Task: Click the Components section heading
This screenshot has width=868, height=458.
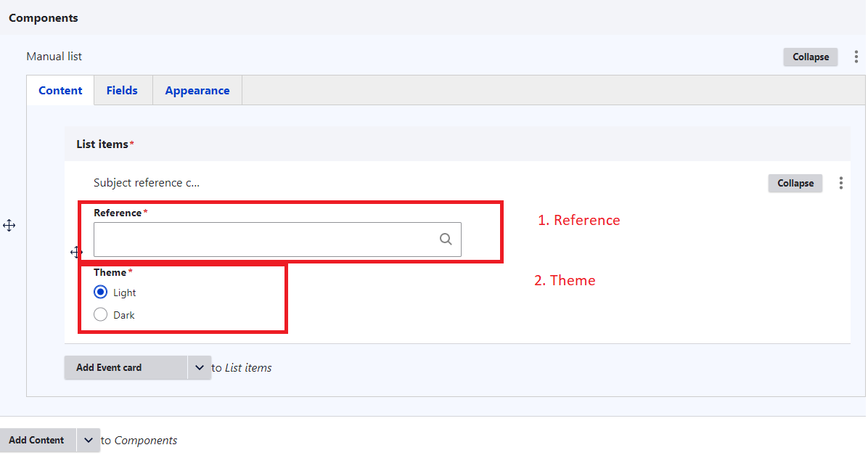Action: (44, 18)
